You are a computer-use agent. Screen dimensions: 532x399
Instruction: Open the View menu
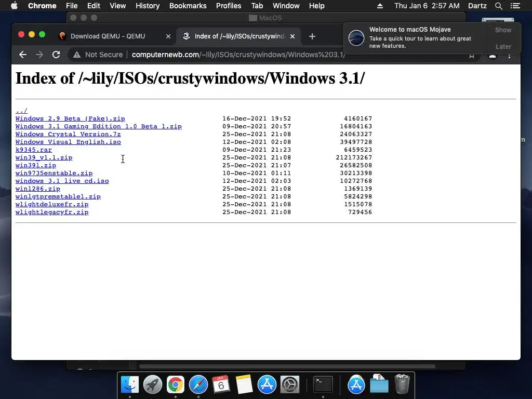(x=118, y=6)
